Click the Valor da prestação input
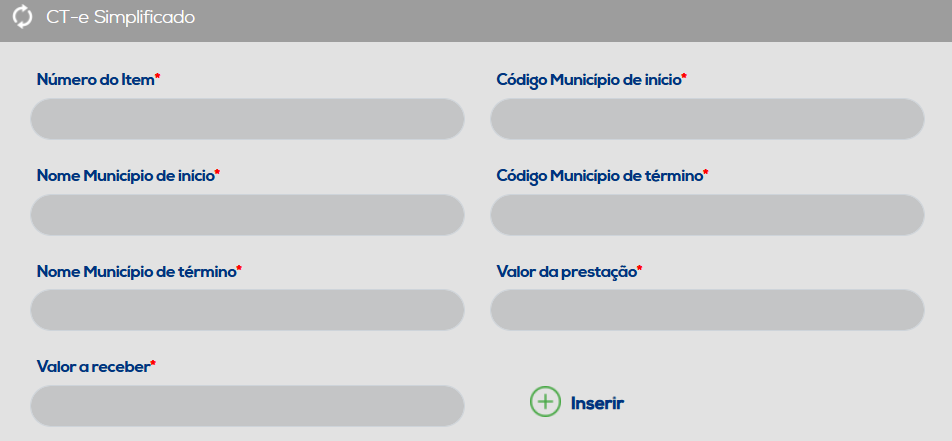Image resolution: width=952 pixels, height=441 pixels. 707,310
